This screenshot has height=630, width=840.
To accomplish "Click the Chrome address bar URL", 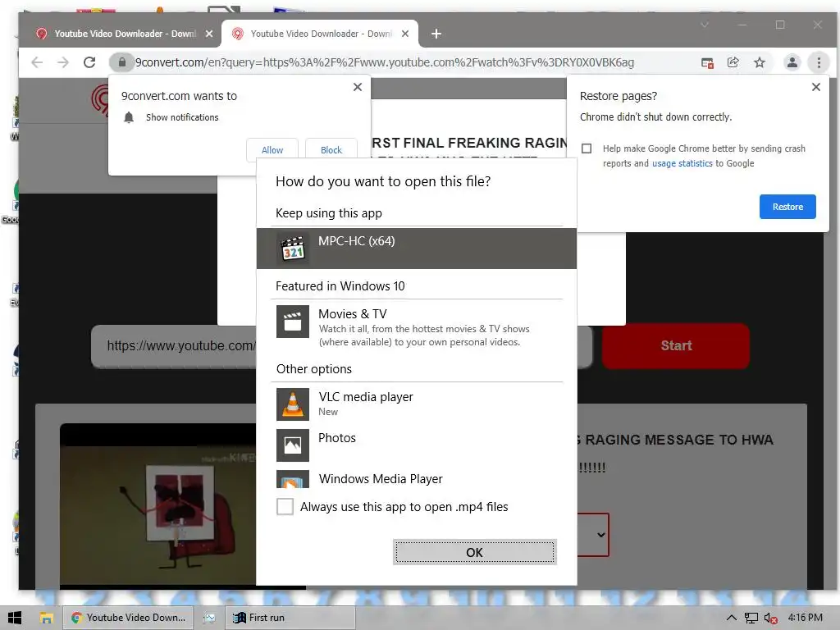I will click(384, 62).
